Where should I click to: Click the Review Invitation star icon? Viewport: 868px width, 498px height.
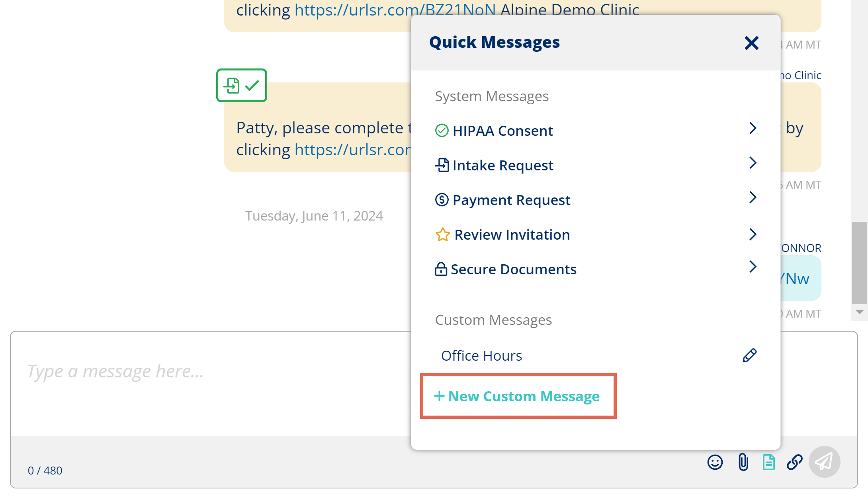442,234
